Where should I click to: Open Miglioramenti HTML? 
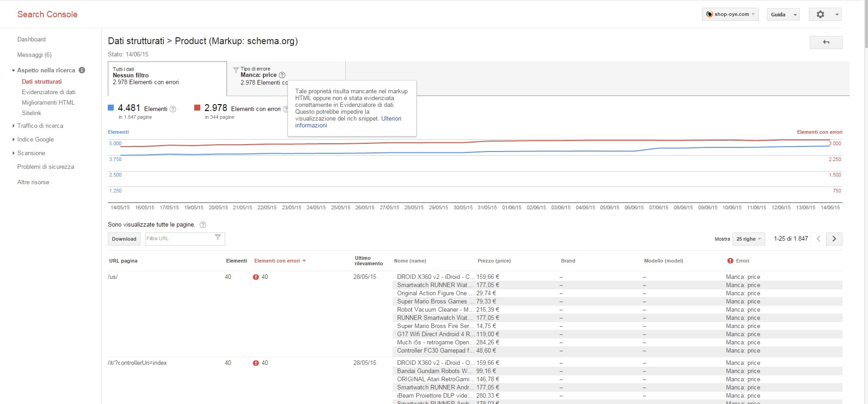pyautogui.click(x=48, y=103)
